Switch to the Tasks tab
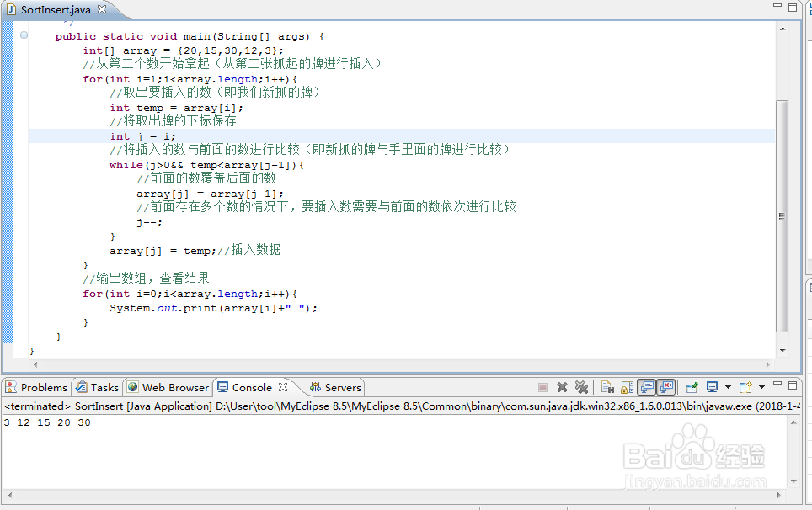Screen dimensions: 812x510 (x=104, y=387)
